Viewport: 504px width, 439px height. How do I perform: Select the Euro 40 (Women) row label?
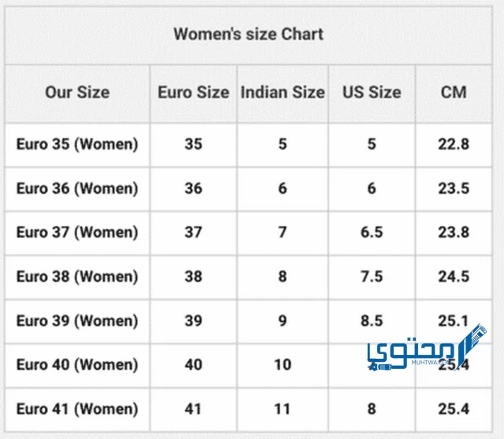[x=77, y=365]
